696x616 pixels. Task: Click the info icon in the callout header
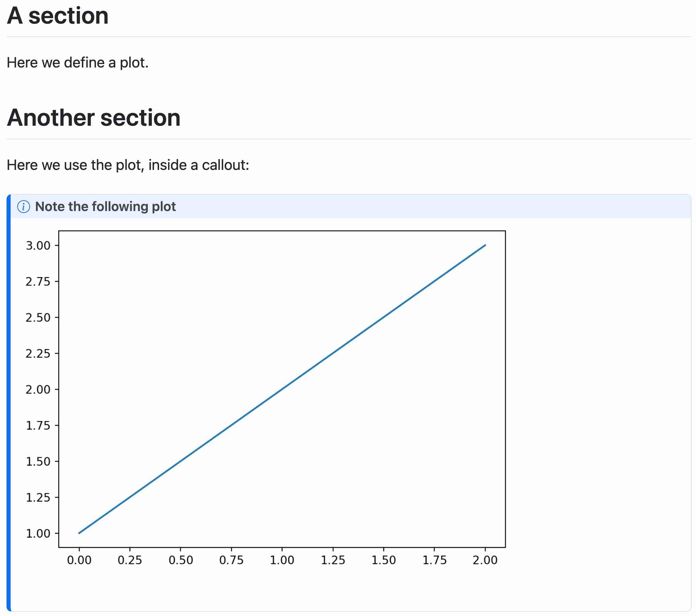coord(24,207)
